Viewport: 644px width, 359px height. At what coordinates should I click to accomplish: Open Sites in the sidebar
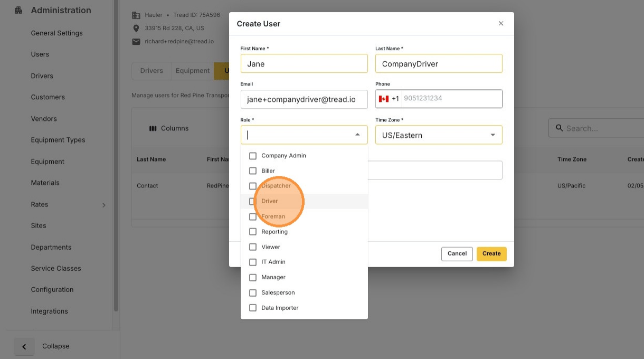point(39,225)
